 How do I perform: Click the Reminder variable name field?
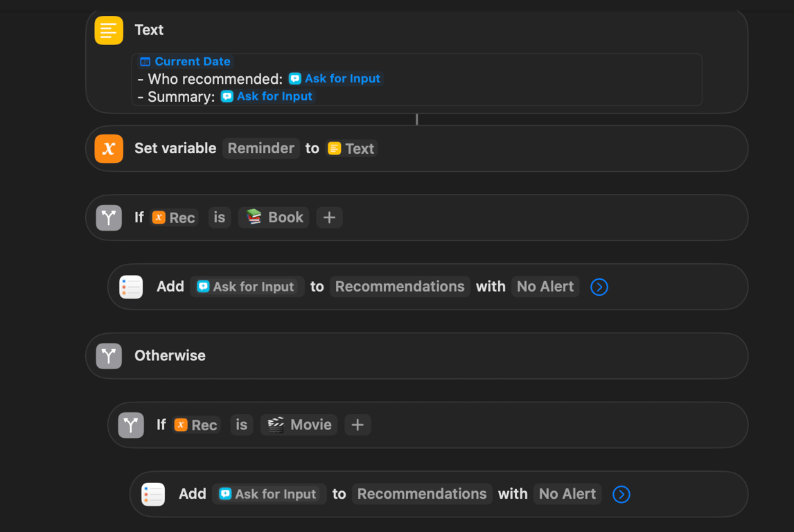pos(261,148)
